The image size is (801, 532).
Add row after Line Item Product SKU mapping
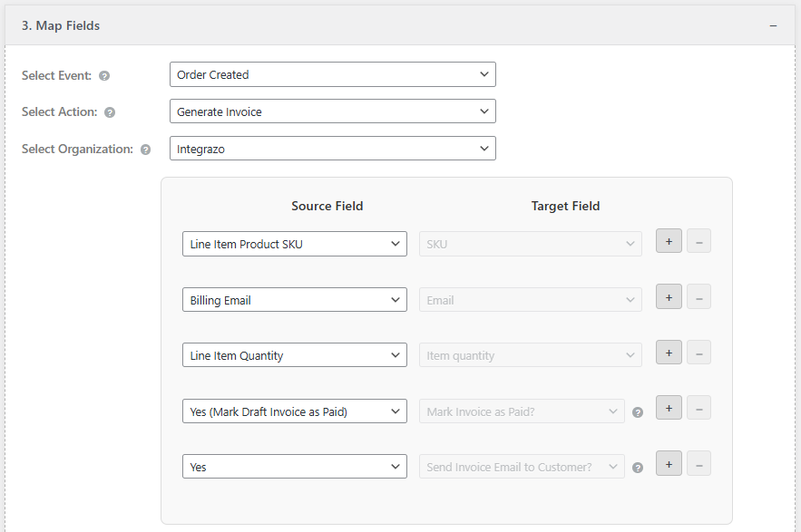point(669,241)
